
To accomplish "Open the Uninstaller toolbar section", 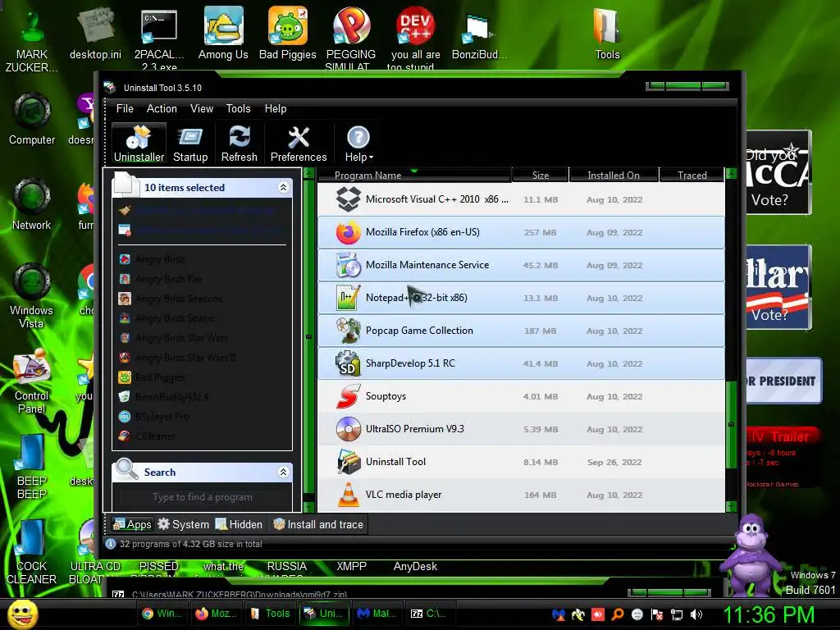I will (x=139, y=144).
